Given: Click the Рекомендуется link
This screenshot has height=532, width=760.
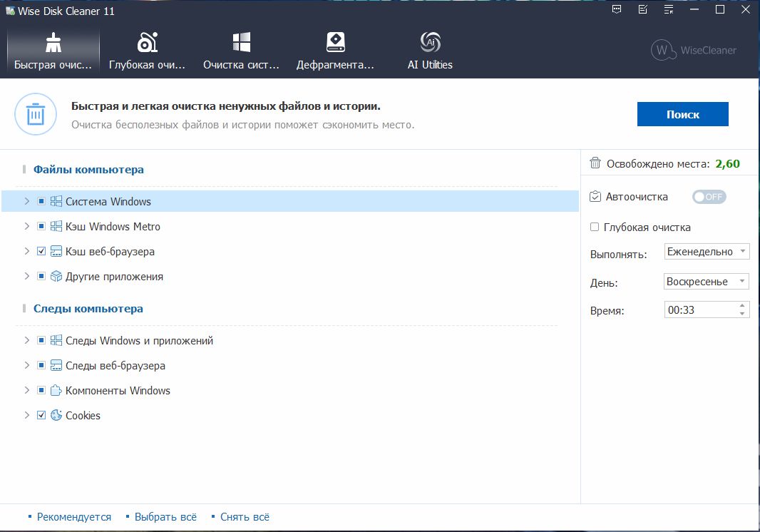Looking at the screenshot, I should point(73,517).
